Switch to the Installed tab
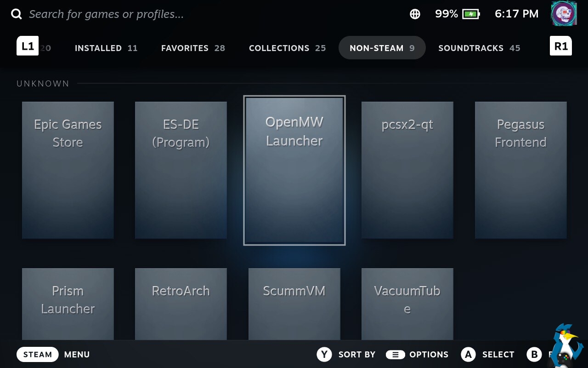Viewport: 588px width, 368px height. (x=106, y=48)
